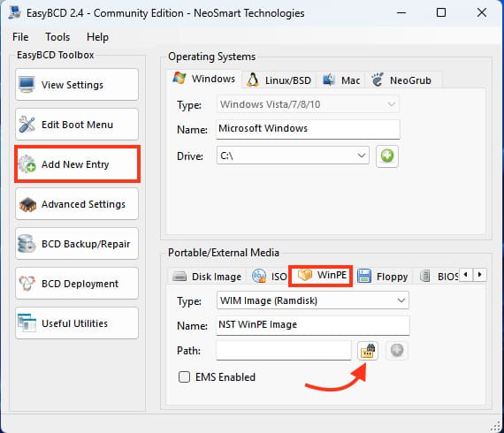Open BCD Backup/Repair
504x433 pixels.
tap(77, 244)
